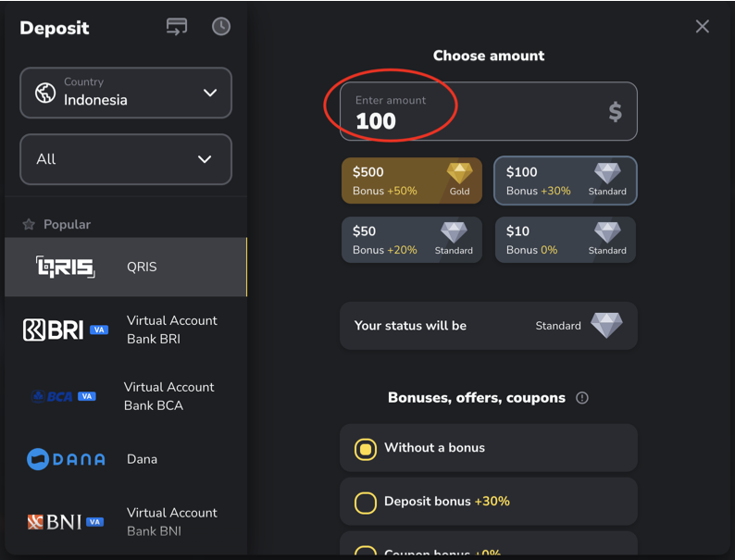This screenshot has width=735, height=560.
Task: Open the deposit history clock icon
Action: [x=221, y=27]
